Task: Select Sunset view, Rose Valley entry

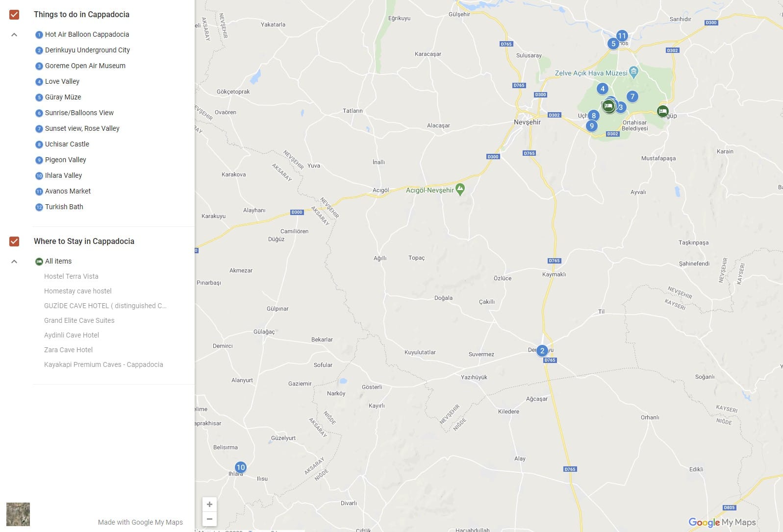Action: click(x=82, y=128)
